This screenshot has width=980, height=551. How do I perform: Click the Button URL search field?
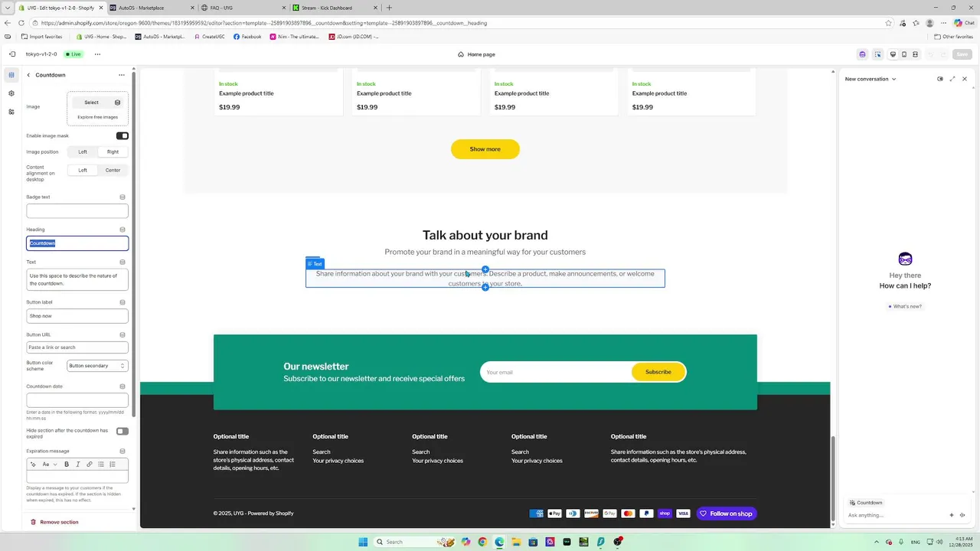pos(77,347)
